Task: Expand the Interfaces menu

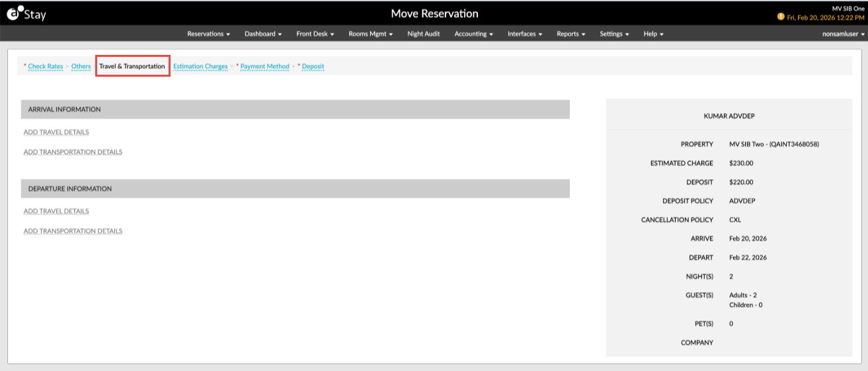Action: [x=525, y=34]
